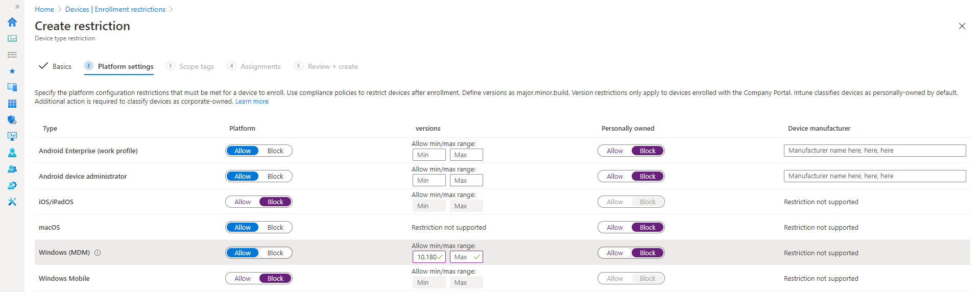This screenshot has height=292, width=980.
Task: Allow personally owned Android Enterprise devices
Action: point(615,151)
